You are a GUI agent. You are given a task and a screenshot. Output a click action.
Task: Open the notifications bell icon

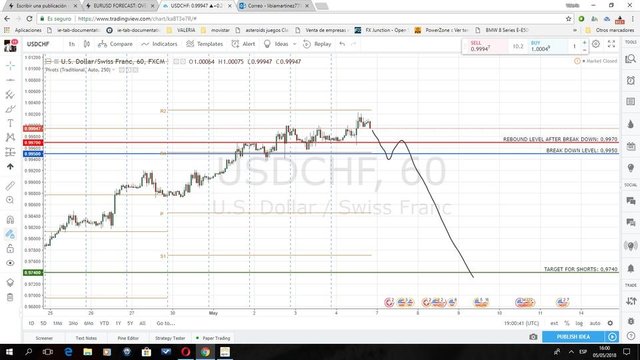click(631, 268)
